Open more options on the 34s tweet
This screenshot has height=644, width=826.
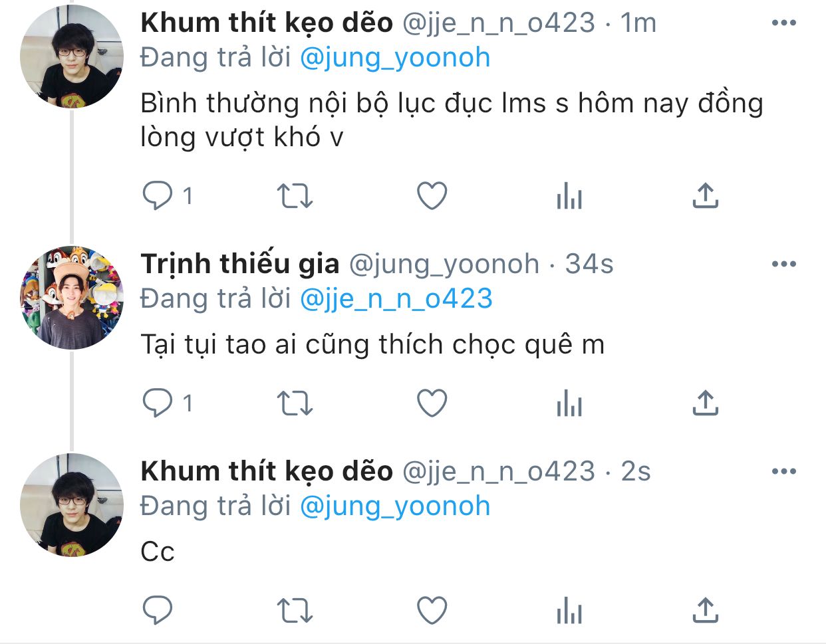point(784,264)
